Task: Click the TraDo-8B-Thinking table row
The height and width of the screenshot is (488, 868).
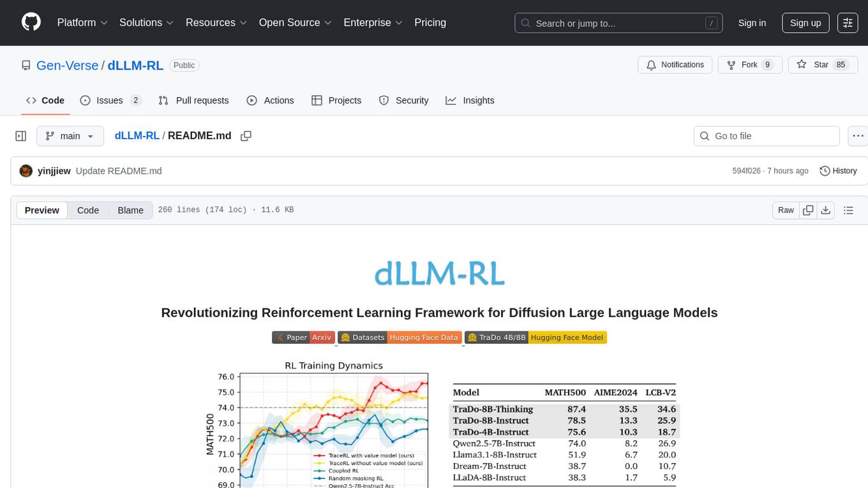Action: 565,409
